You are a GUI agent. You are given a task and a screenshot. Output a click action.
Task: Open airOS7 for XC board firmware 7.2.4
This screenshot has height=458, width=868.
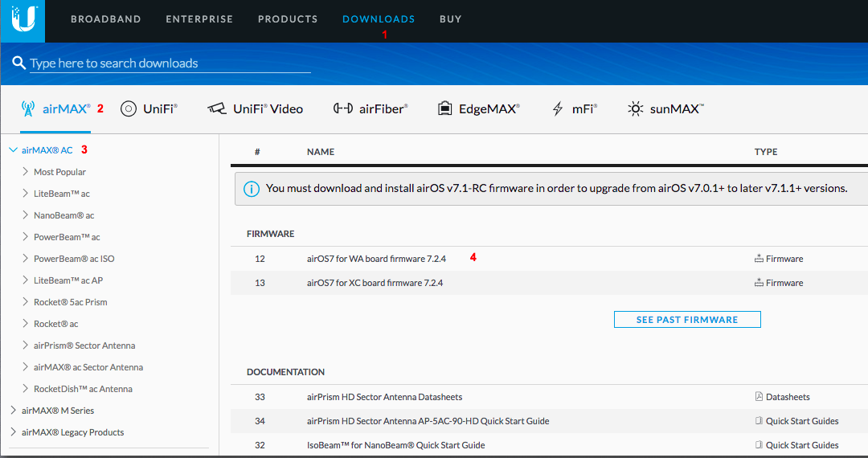pos(375,283)
